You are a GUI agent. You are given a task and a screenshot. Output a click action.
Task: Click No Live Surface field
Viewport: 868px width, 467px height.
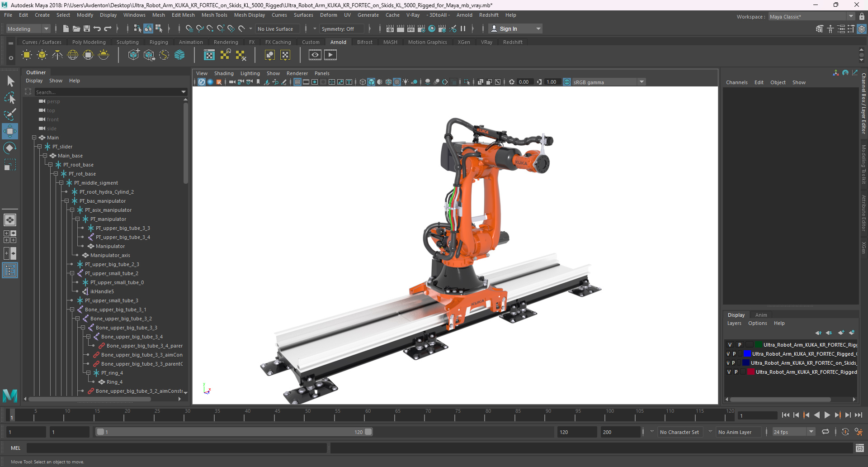point(278,29)
